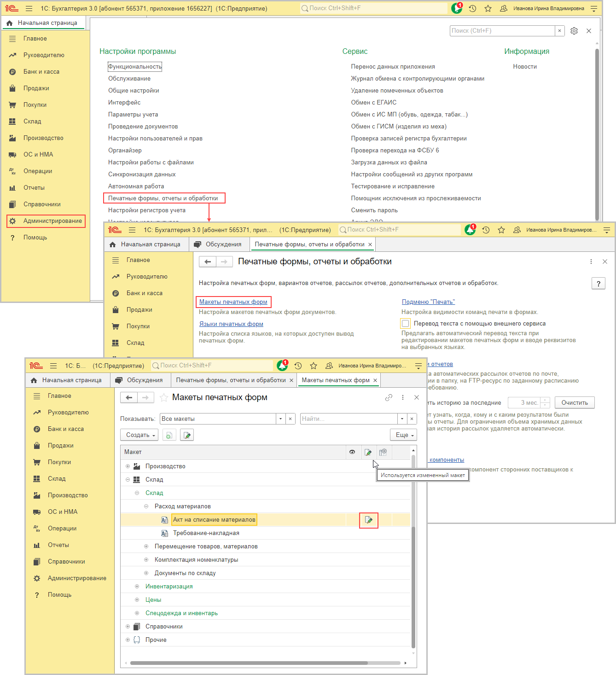
Task: Open Администрирование in the back window sidebar
Action: tap(46, 221)
